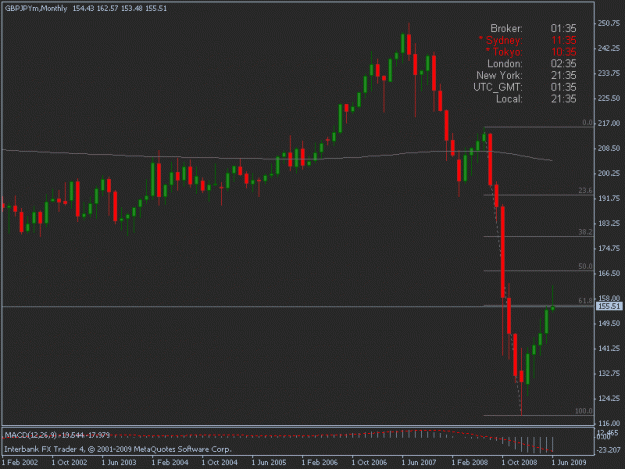Click the 1 Jun 2005 date label
The width and height of the screenshot is (625, 469).
click(269, 462)
